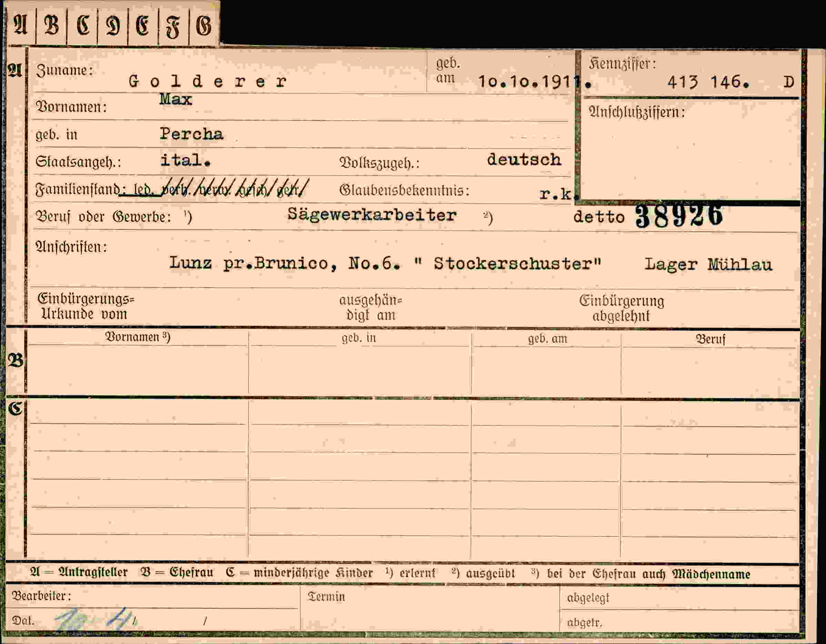Viewport: 826px width, 644px height.
Task: Click the blue handwritten date note
Action: (x=96, y=620)
